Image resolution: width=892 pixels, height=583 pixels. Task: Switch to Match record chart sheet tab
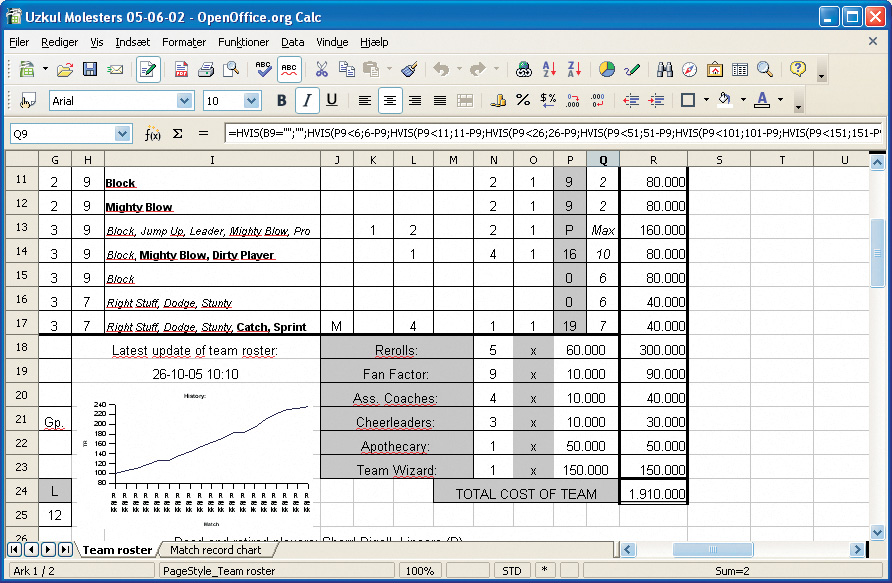tap(215, 550)
